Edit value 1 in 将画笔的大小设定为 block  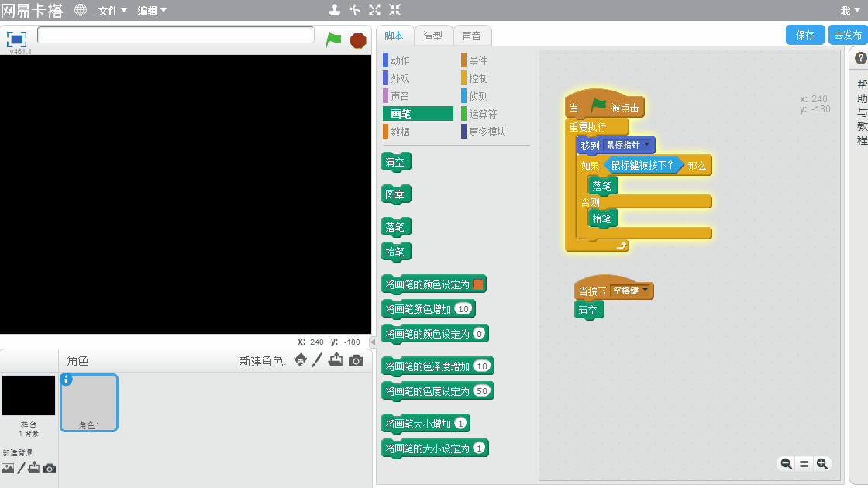(x=480, y=448)
